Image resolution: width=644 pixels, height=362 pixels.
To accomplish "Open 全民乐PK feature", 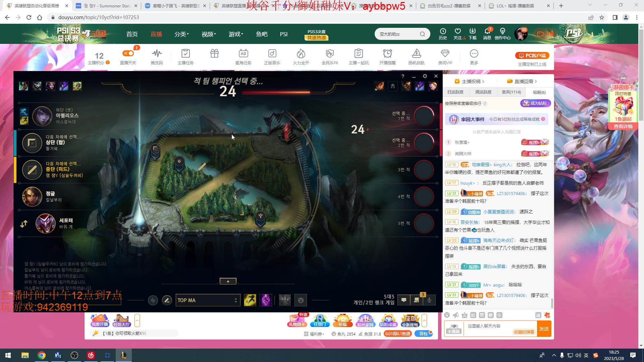I will 330,54.
